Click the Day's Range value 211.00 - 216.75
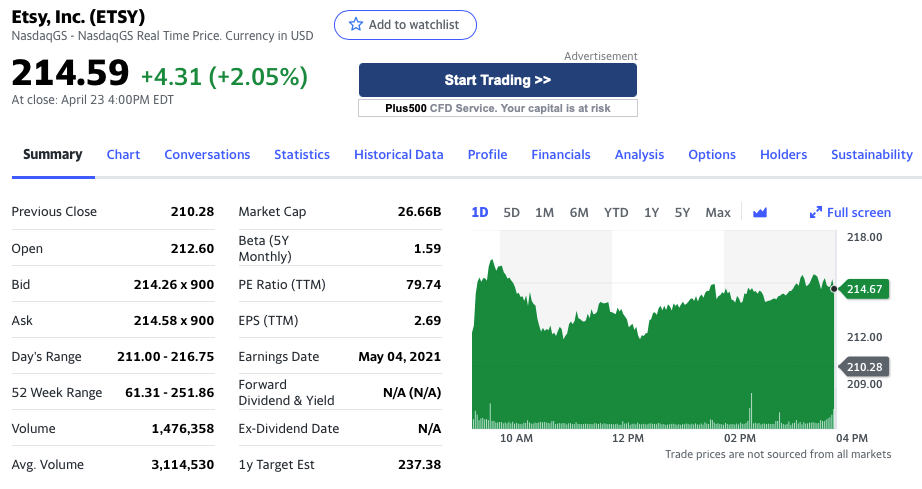Image resolution: width=922 pixels, height=489 pixels. [166, 356]
